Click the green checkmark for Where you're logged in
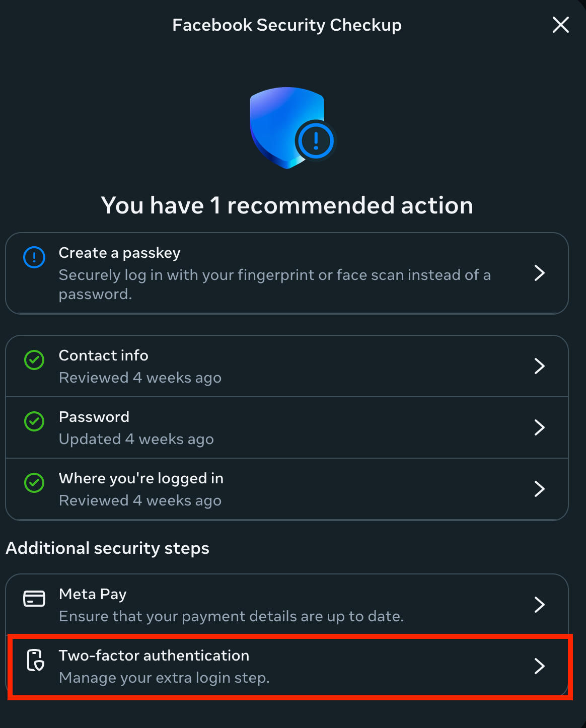 click(x=34, y=483)
